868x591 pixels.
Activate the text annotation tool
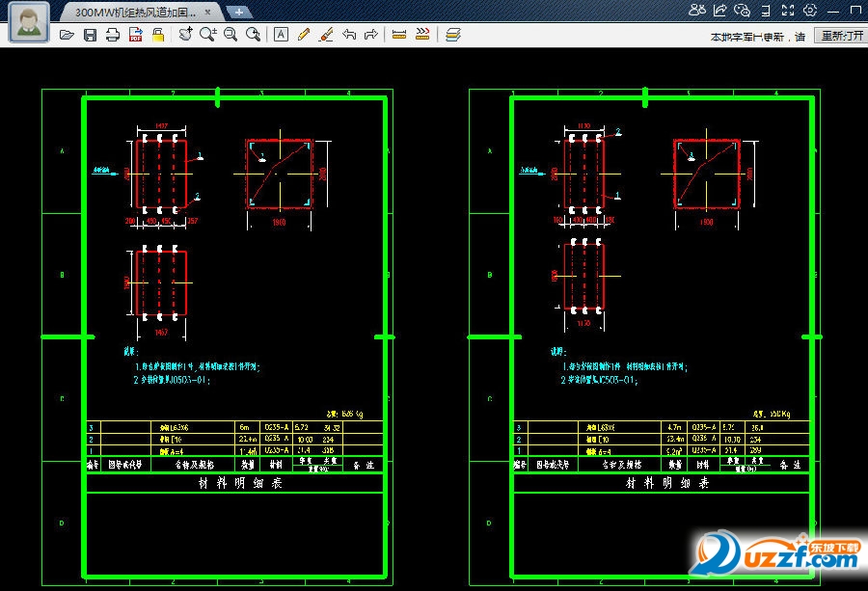point(281,35)
